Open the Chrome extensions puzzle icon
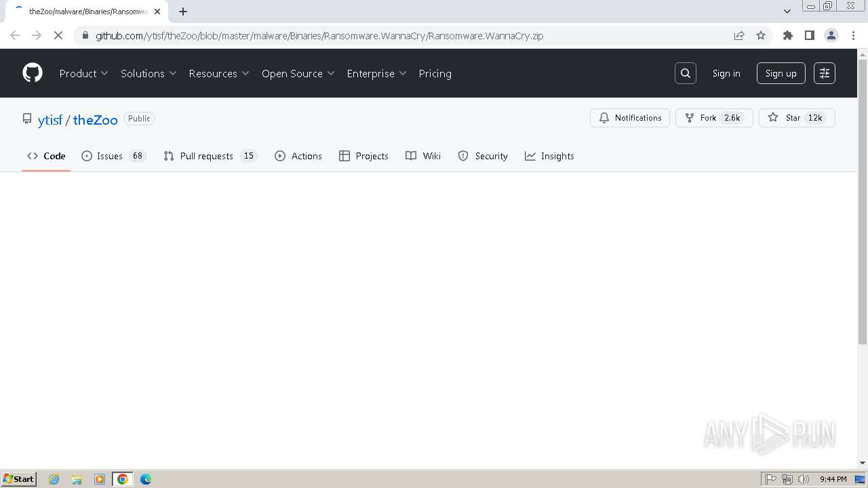The height and width of the screenshot is (488, 868). (x=787, y=35)
